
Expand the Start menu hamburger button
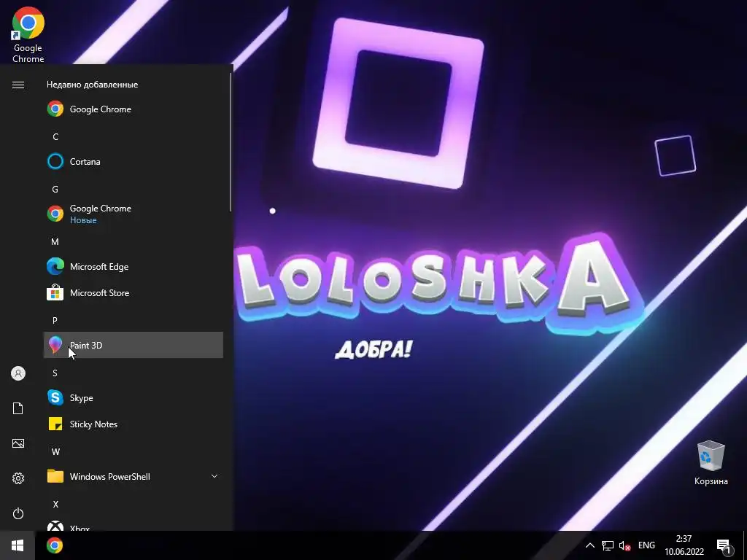coord(18,85)
